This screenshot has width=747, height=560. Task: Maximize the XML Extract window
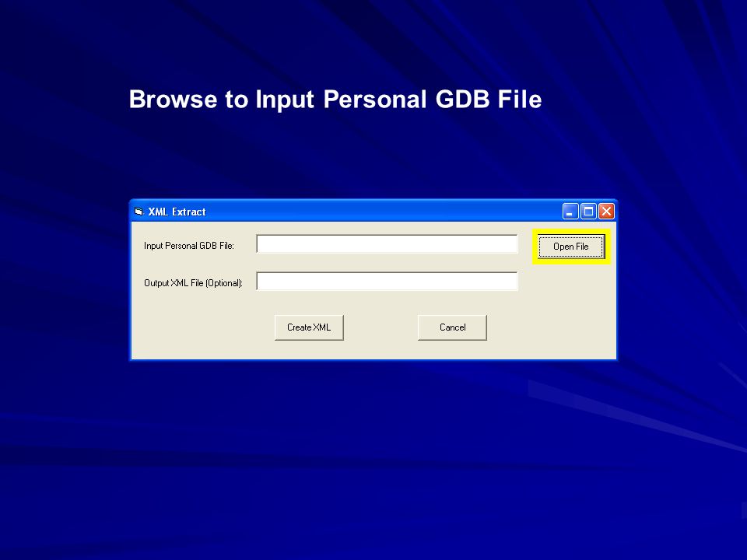pos(588,211)
